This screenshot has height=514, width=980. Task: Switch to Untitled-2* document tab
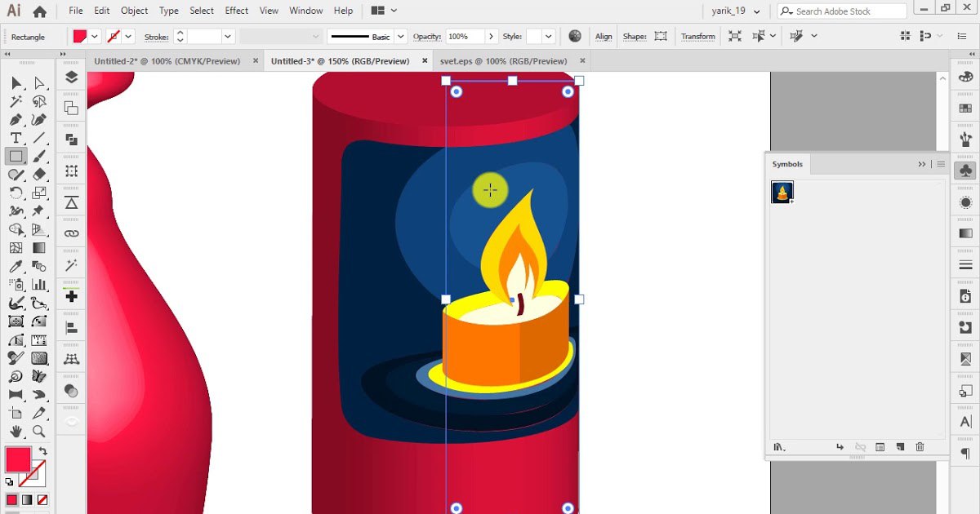click(x=167, y=61)
